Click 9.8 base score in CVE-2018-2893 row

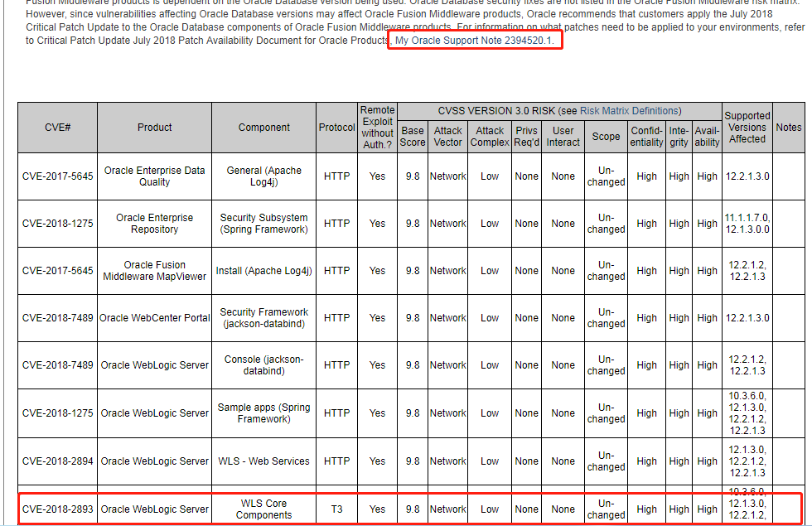[413, 509]
